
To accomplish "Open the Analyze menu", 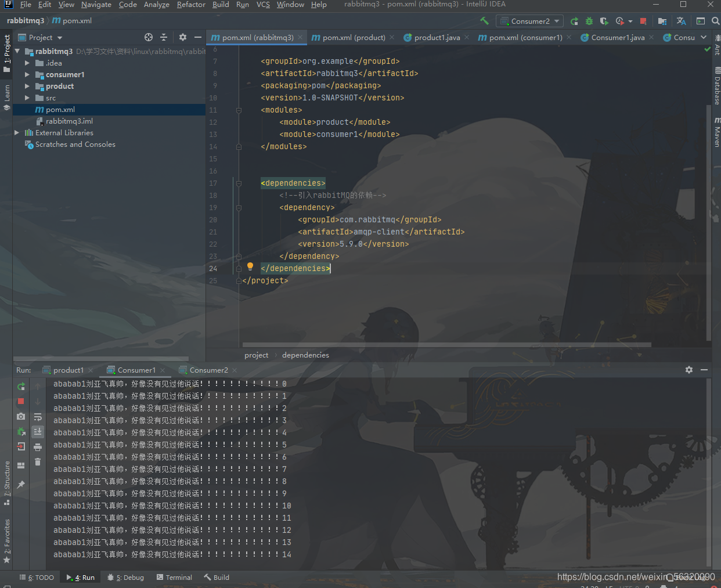I will pos(157,5).
